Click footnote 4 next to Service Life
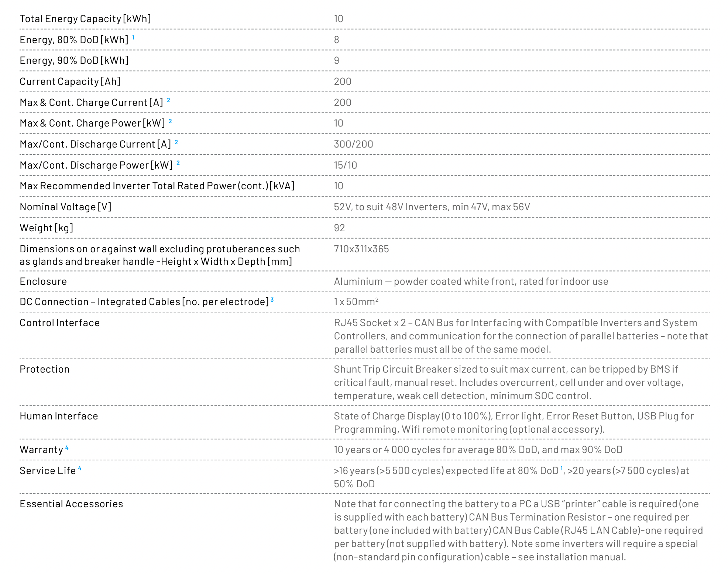 pos(79,468)
